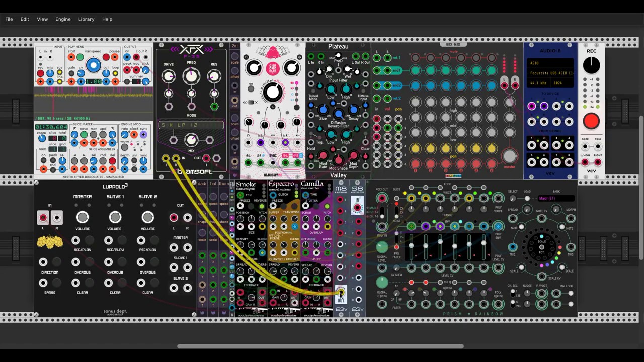The height and width of the screenshot is (362, 644).
Task: Open the File menu
Action: 9,19
